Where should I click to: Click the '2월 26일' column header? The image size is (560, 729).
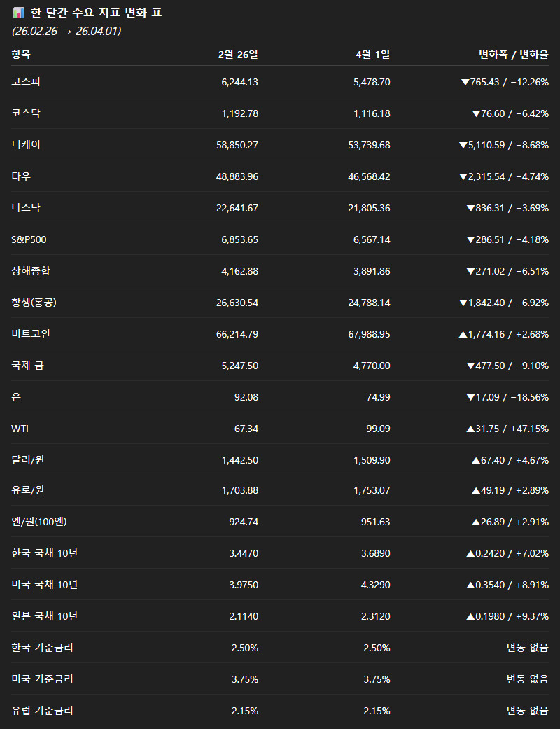tap(238, 55)
